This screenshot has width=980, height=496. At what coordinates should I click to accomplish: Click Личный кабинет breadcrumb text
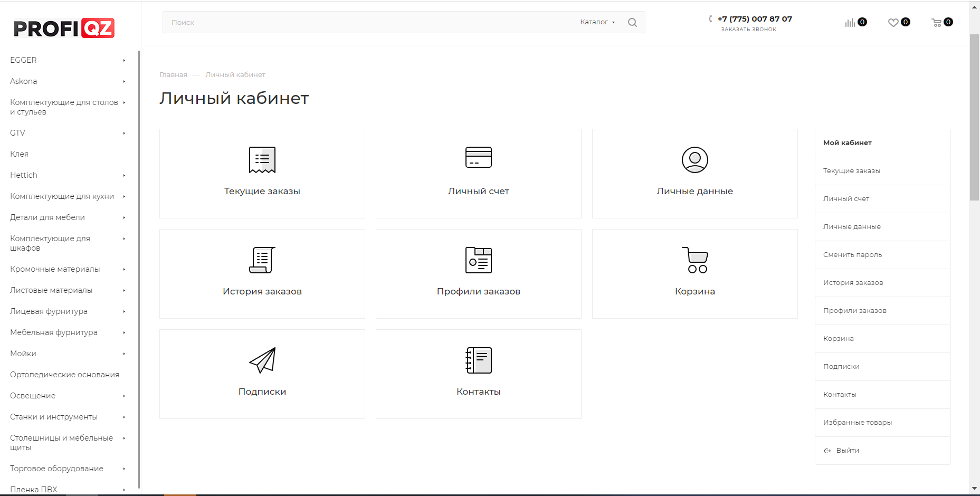point(235,75)
